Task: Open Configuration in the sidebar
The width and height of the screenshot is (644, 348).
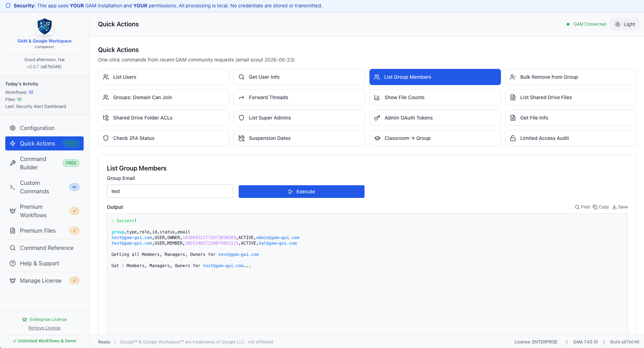Action: click(x=44, y=128)
